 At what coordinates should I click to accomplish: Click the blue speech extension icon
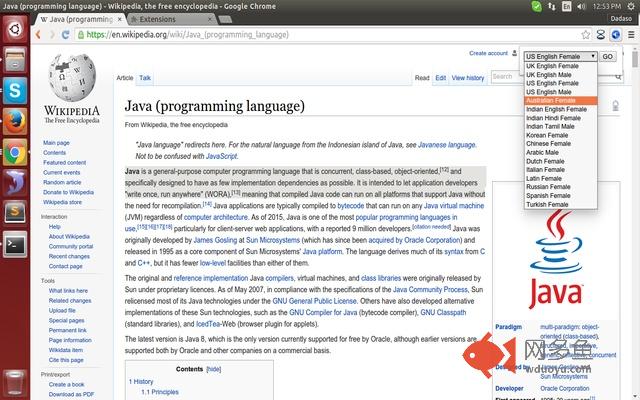pyautogui.click(x=616, y=35)
